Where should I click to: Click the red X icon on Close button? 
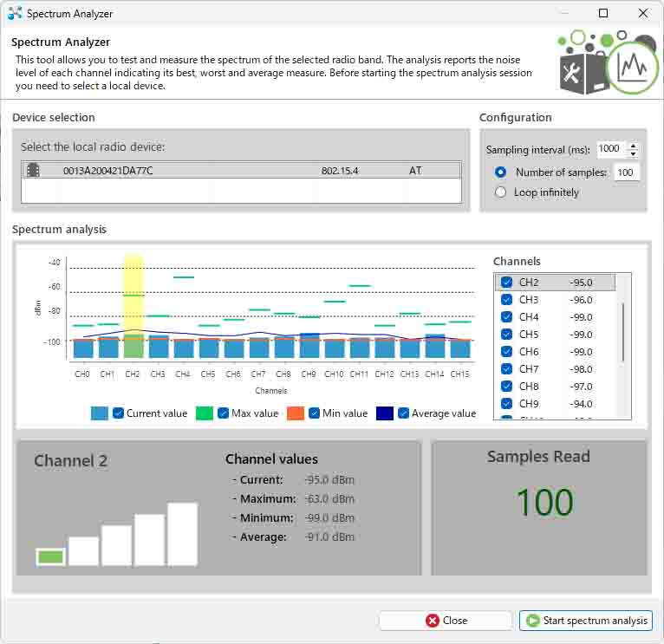(433, 621)
